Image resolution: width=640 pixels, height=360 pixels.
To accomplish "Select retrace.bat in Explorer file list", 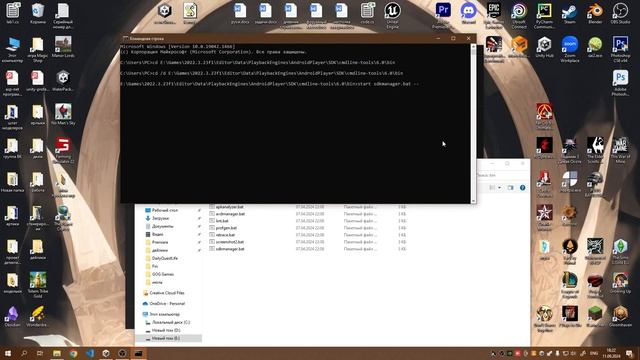I will (225, 235).
